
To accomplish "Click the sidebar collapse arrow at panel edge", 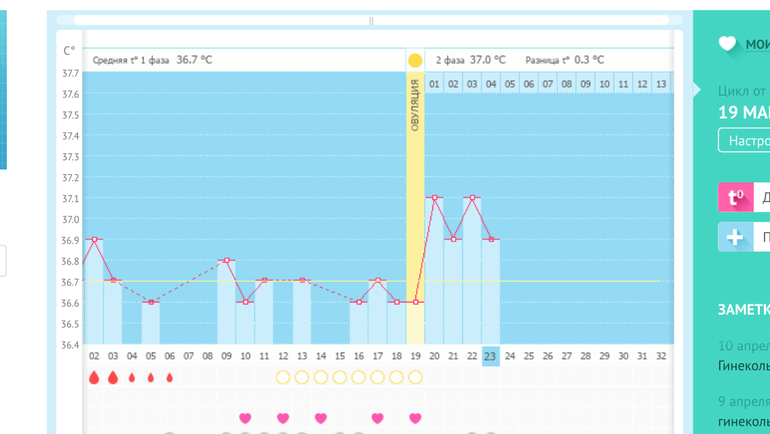I will tap(698, 90).
